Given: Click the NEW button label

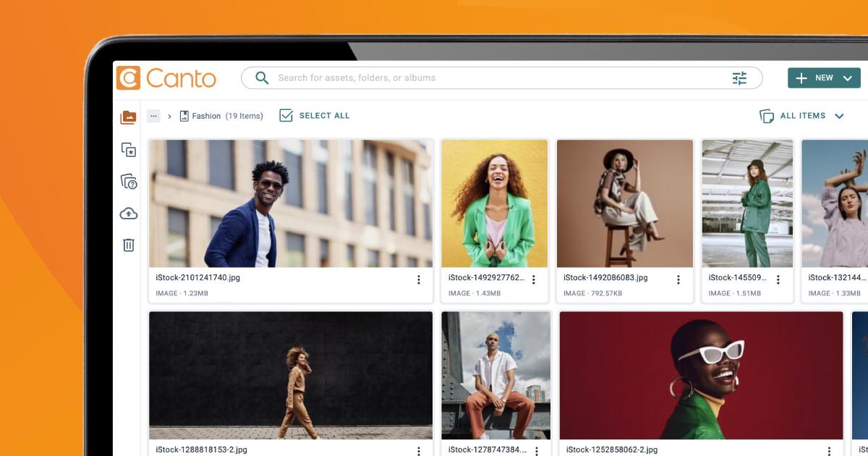Looking at the screenshot, I should [824, 78].
